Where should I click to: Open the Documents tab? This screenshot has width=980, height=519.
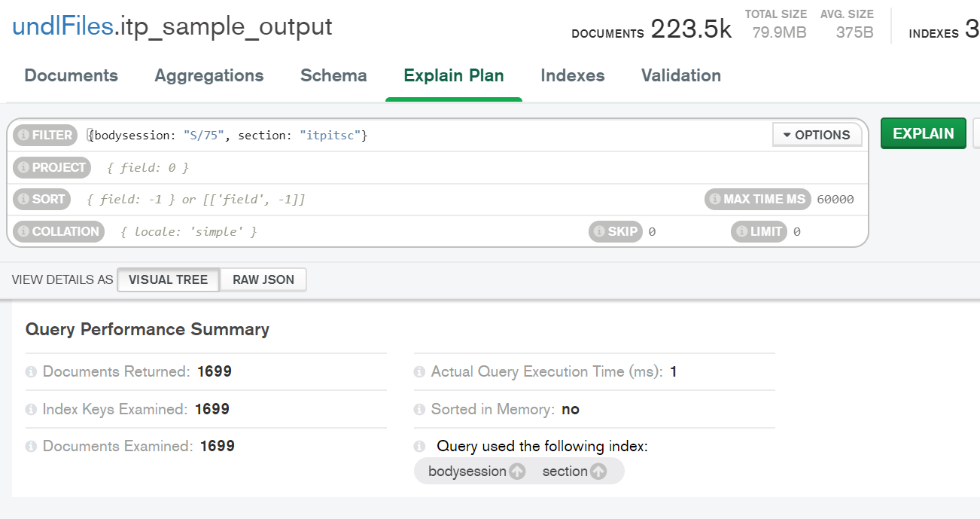click(72, 75)
